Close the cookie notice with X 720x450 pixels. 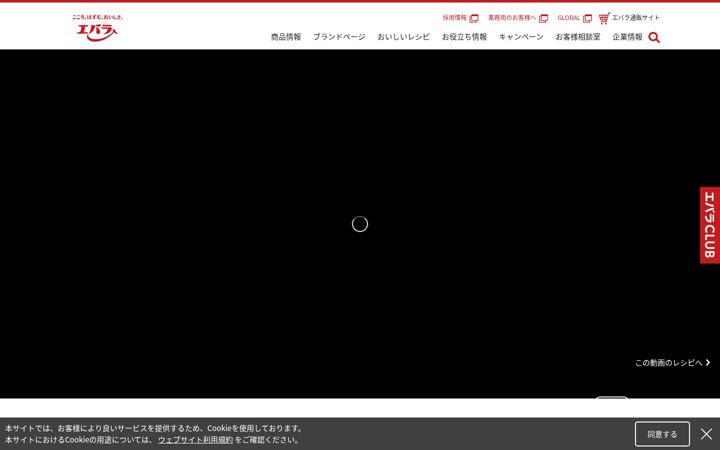706,434
